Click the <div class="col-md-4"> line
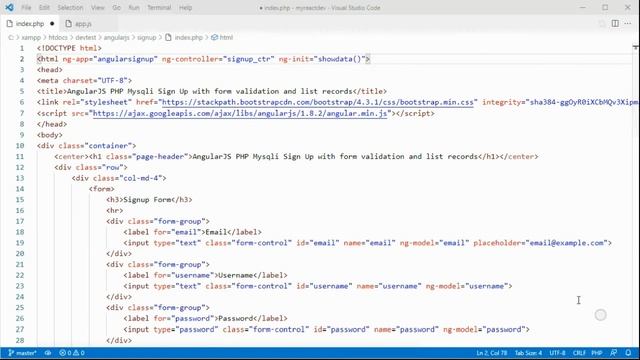The height and width of the screenshot is (360, 640). [x=119, y=178]
